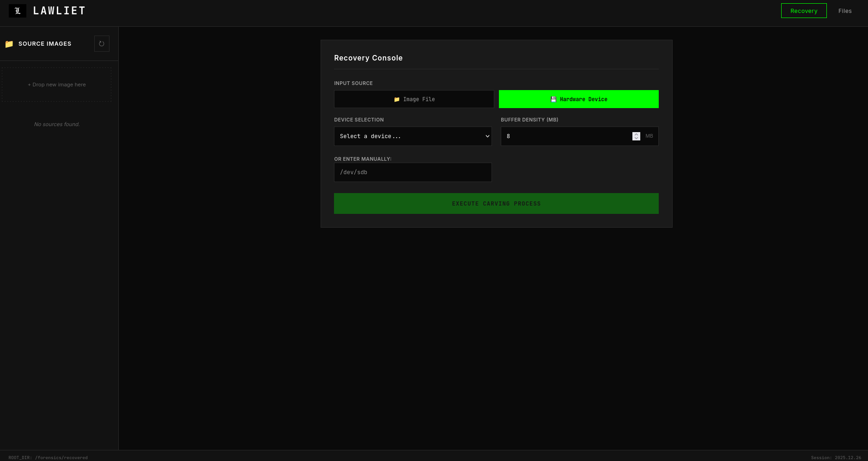Switch input source to Image File

413,99
